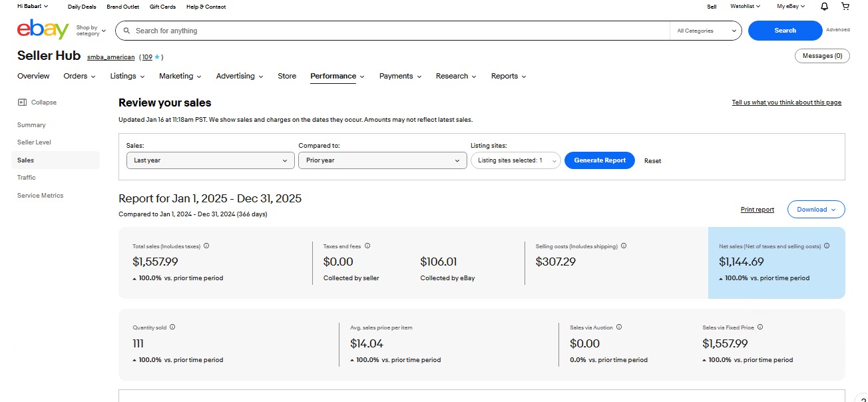
Task: Click the eBay logo
Action: tap(43, 30)
